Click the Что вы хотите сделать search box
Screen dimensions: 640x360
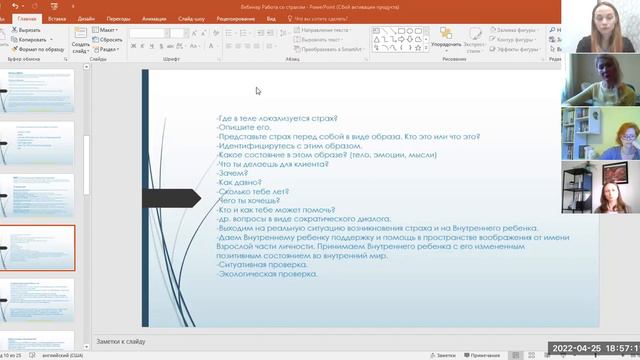tap(318, 19)
